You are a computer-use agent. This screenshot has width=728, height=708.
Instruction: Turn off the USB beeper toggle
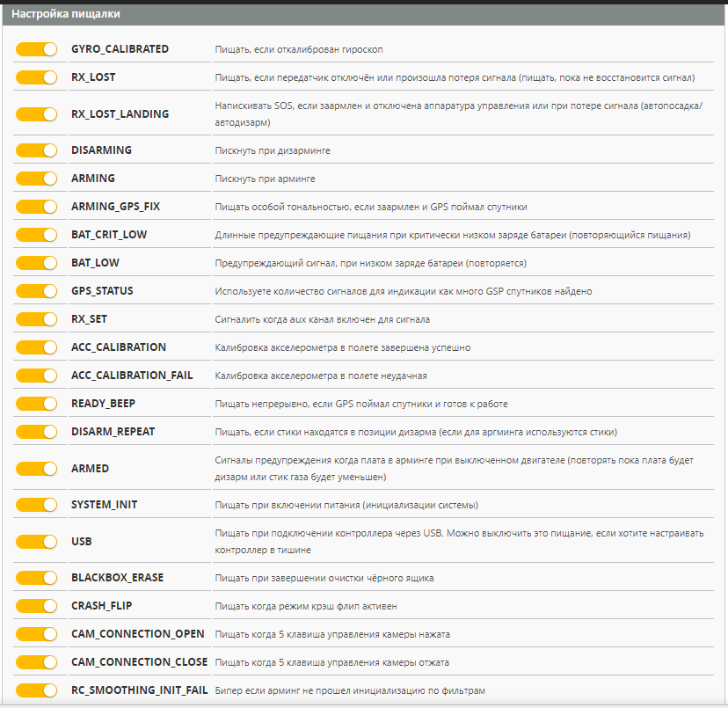point(36,542)
